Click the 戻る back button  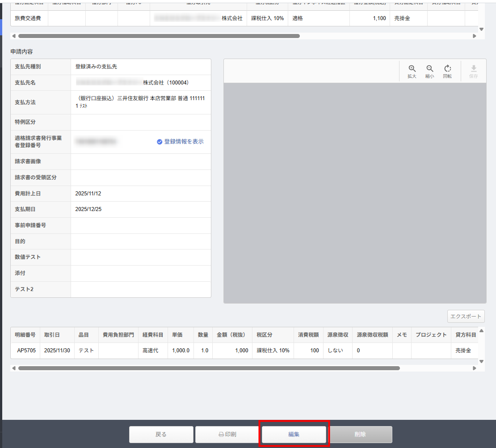coord(161,434)
